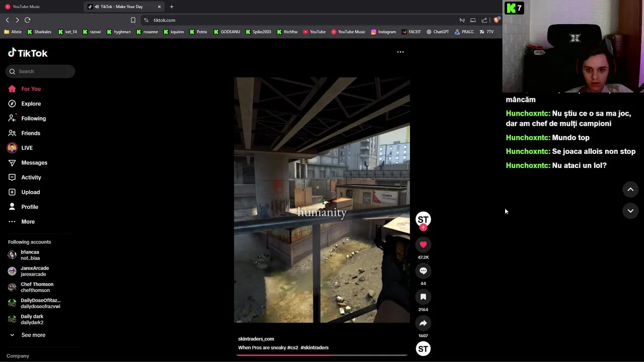Open the Altele bookmarks folder
Viewport: 644px width, 362px height.
[13, 32]
